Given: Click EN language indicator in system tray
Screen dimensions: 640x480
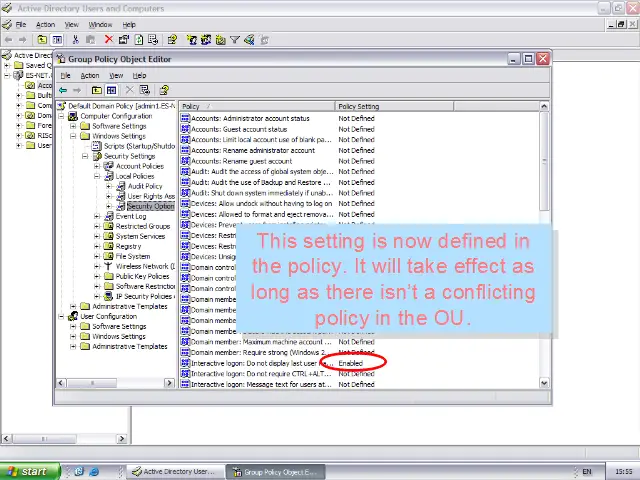Looking at the screenshot, I should tap(587, 471).
